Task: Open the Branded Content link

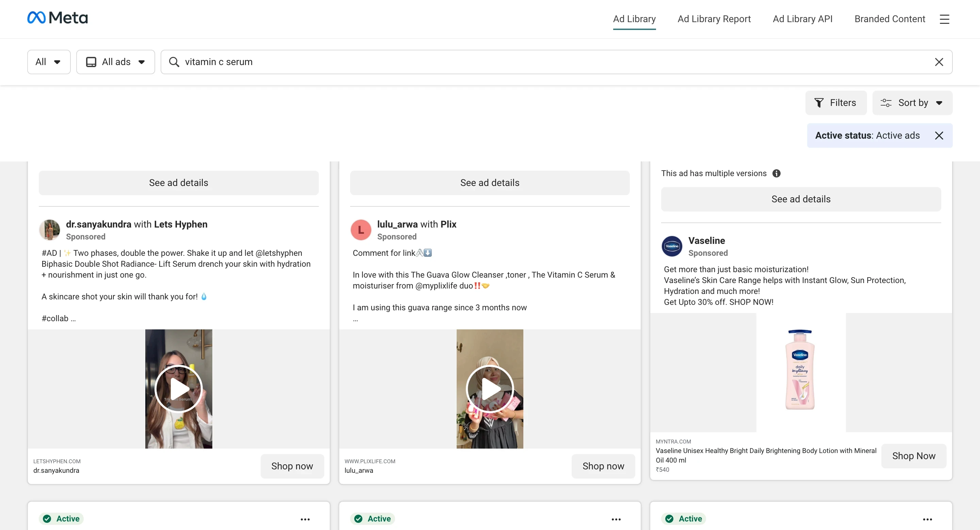Action: pyautogui.click(x=889, y=19)
